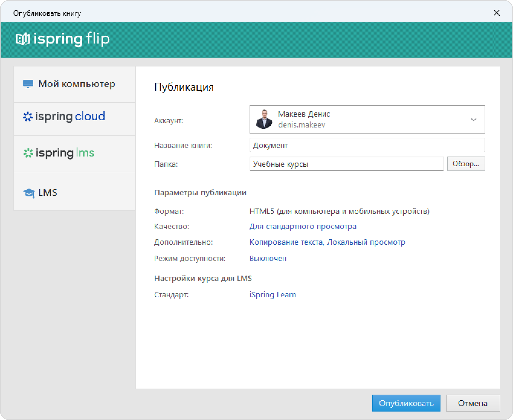
Task: Click the Опубликовать button
Action: pyautogui.click(x=406, y=403)
